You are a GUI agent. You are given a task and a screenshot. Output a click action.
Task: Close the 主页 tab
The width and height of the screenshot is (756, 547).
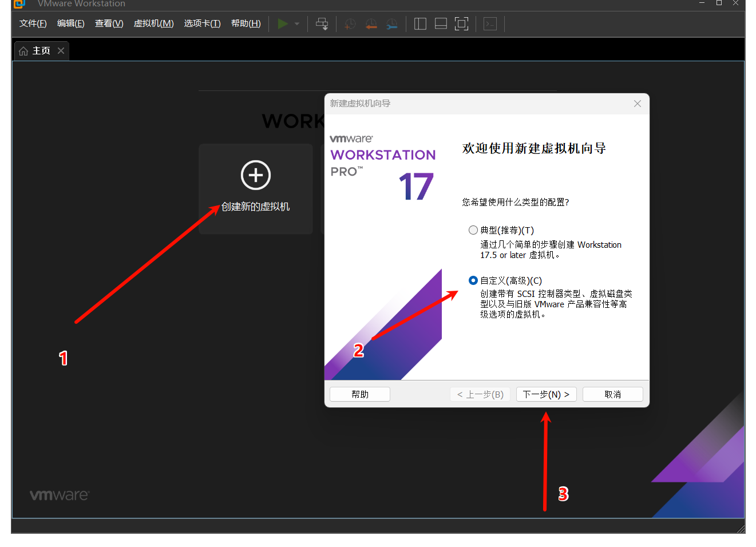point(61,50)
